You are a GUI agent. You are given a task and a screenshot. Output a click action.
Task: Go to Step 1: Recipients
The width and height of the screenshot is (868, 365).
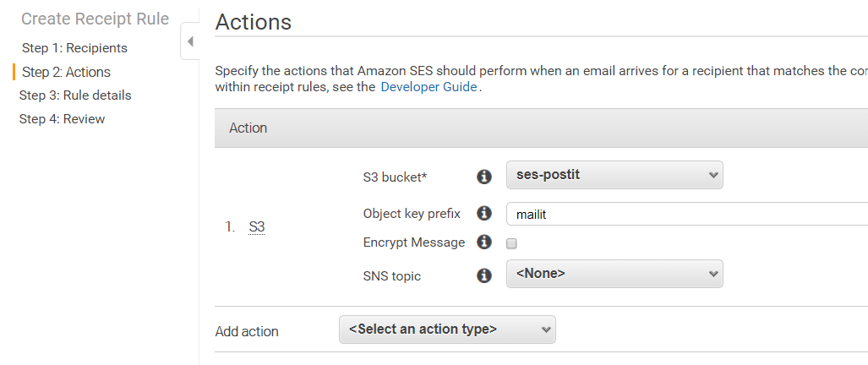pos(74,48)
